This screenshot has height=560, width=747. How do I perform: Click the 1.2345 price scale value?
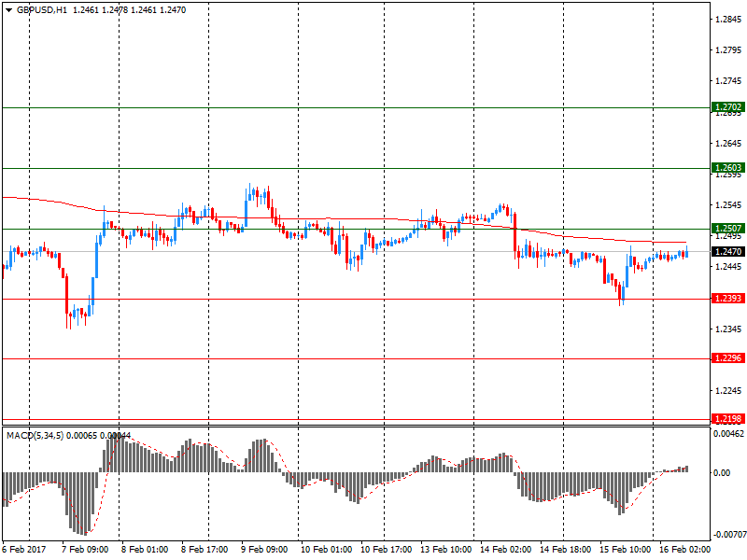click(728, 329)
